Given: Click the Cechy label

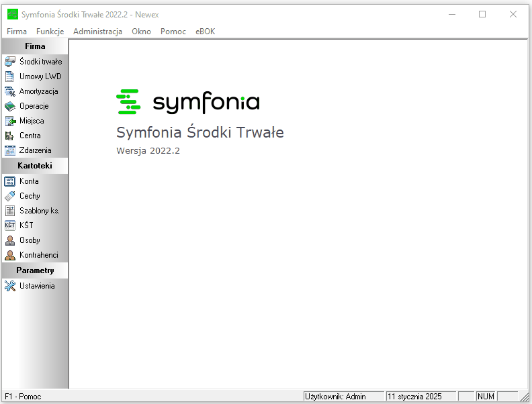Looking at the screenshot, I should pos(30,196).
